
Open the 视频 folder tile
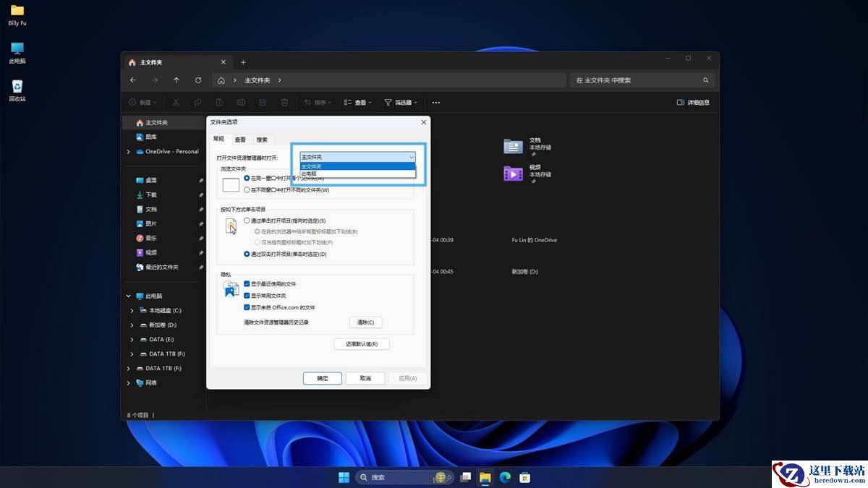[527, 174]
